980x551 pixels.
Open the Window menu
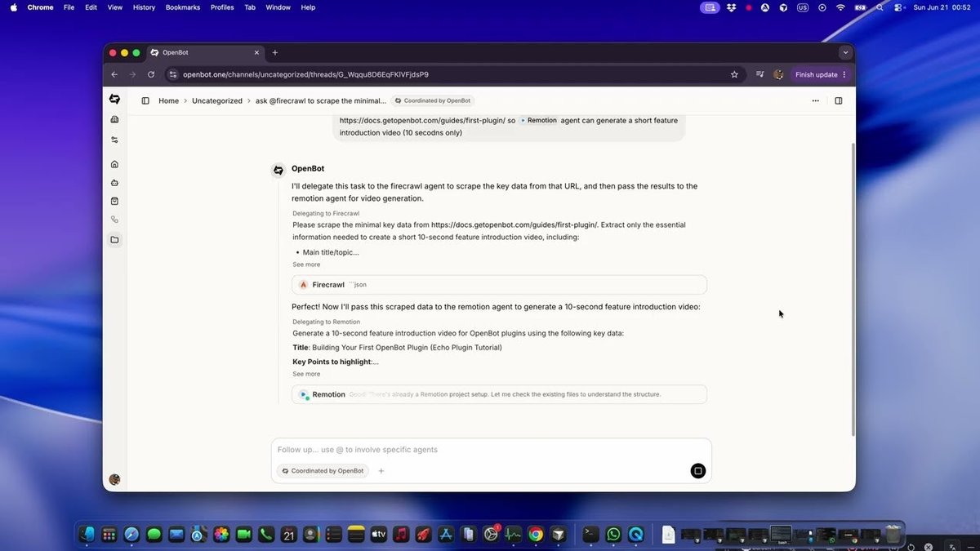[x=278, y=7]
